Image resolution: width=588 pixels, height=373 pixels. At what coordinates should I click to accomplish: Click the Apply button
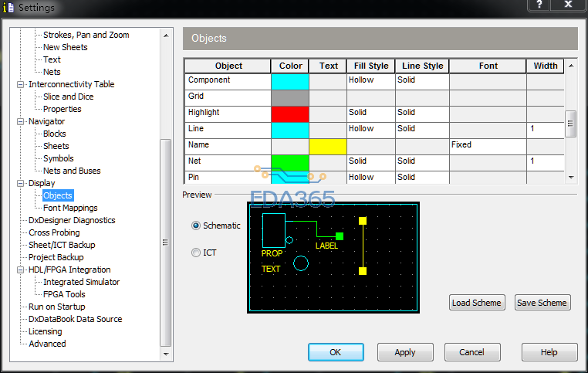(x=405, y=352)
